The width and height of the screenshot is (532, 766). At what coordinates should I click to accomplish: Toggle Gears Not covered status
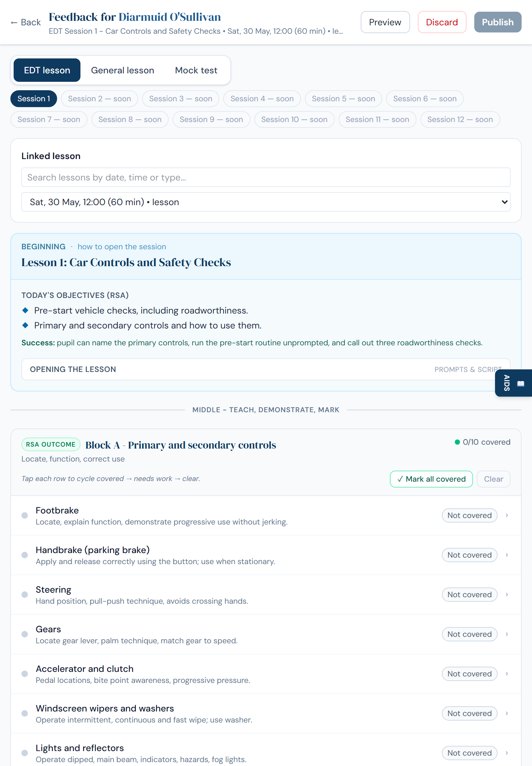coord(469,635)
